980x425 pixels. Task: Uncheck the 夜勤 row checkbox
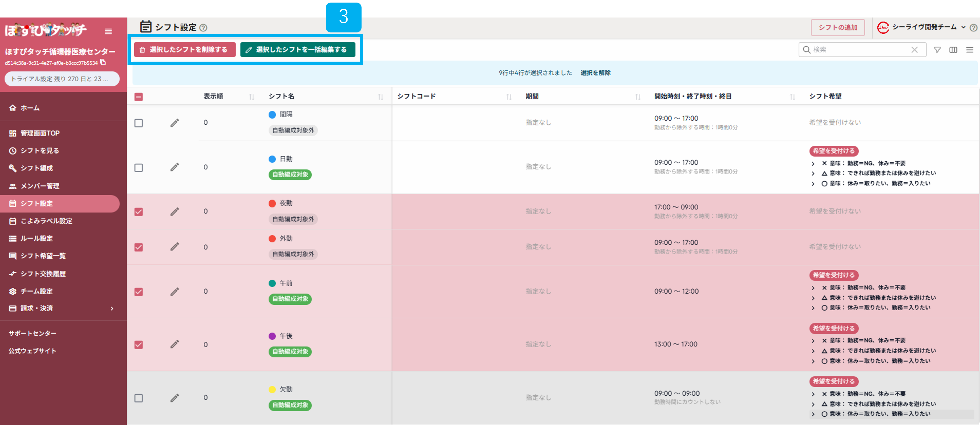[139, 212]
